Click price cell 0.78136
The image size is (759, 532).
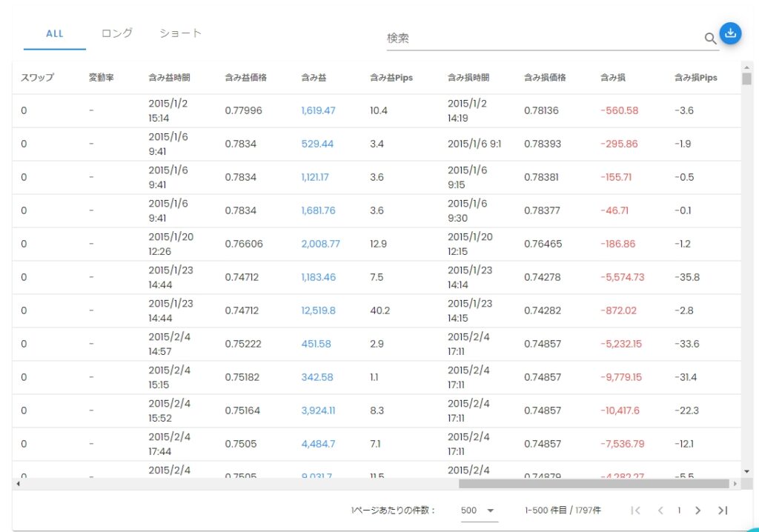tap(541, 110)
